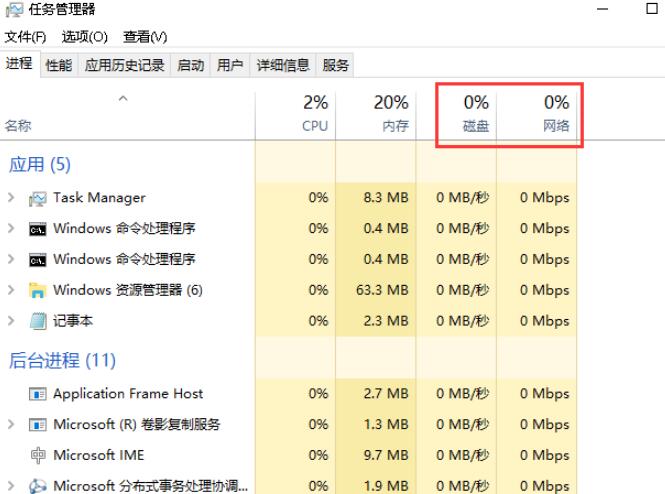This screenshot has height=494, width=665.
Task: Expand the Task Manager process row
Action: [x=11, y=198]
